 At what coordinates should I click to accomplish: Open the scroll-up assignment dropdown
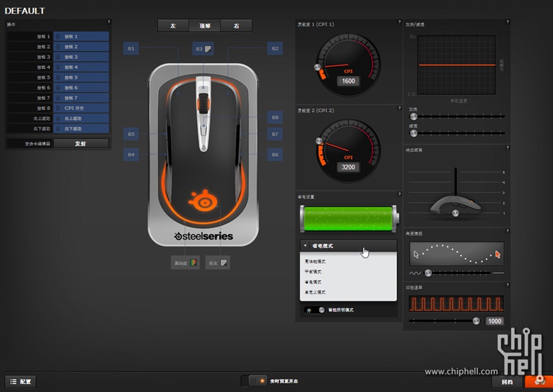coord(81,118)
